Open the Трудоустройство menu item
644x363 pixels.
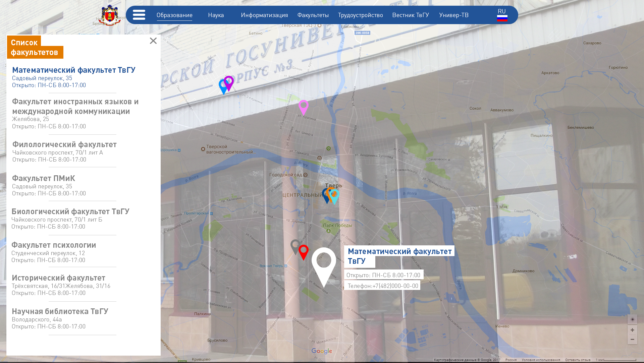[360, 15]
